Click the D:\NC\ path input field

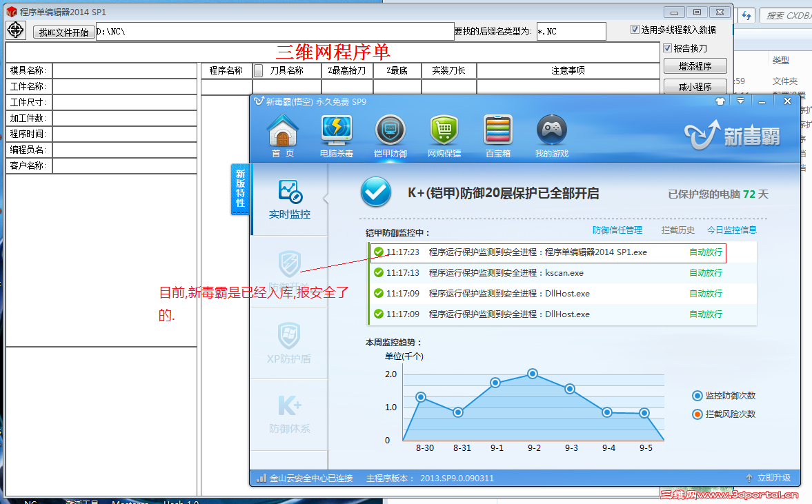point(275,32)
